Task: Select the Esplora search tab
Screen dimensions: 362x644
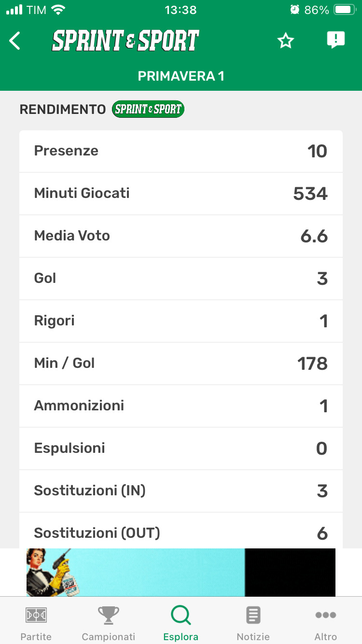Action: coord(181,623)
